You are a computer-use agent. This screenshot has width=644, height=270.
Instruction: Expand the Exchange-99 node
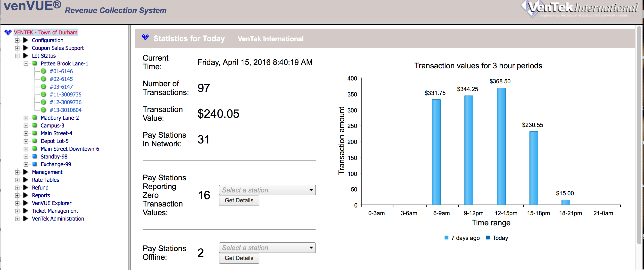(26, 164)
